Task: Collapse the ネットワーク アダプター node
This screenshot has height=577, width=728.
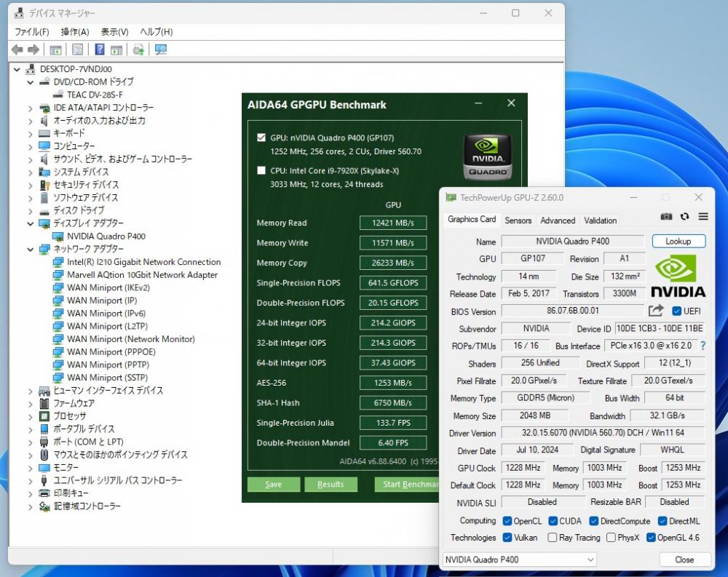Action: click(30, 250)
